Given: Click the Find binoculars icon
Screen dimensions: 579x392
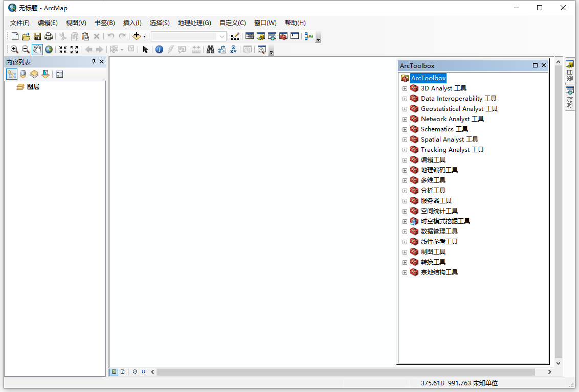Looking at the screenshot, I should tap(211, 50).
